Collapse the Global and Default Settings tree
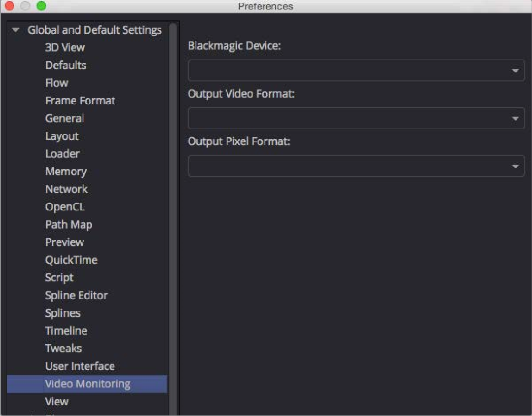The height and width of the screenshot is (416, 532). click(16, 30)
